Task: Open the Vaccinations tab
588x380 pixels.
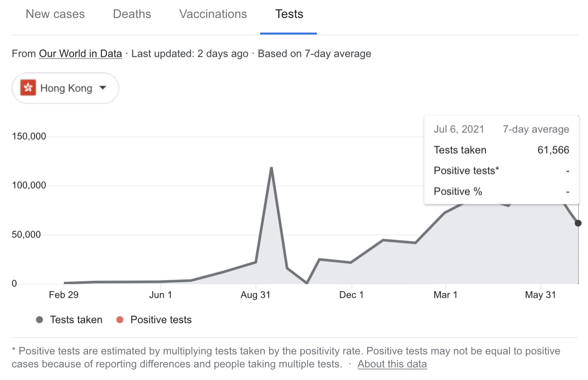Action: (213, 14)
